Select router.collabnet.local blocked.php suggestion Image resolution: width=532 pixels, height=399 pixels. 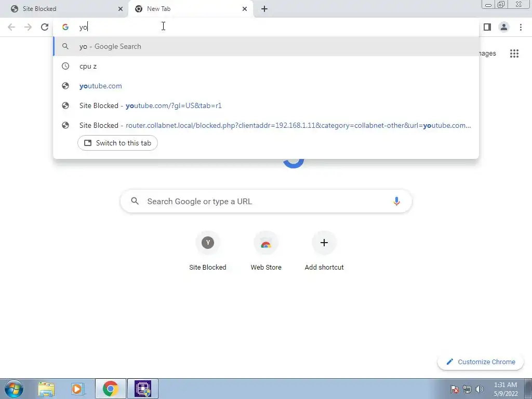266,125
